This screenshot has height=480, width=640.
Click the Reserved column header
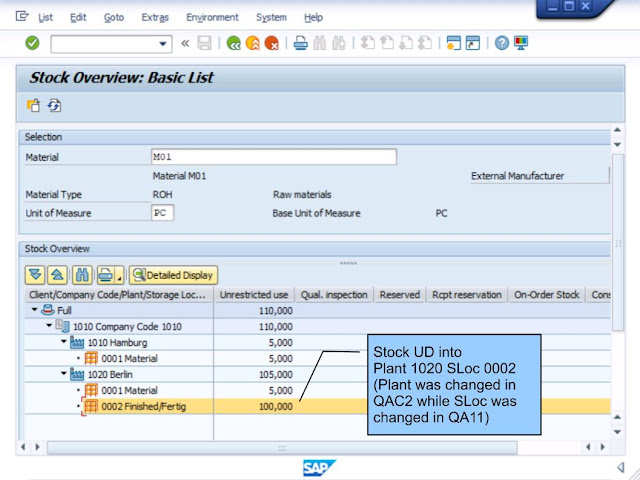point(400,295)
